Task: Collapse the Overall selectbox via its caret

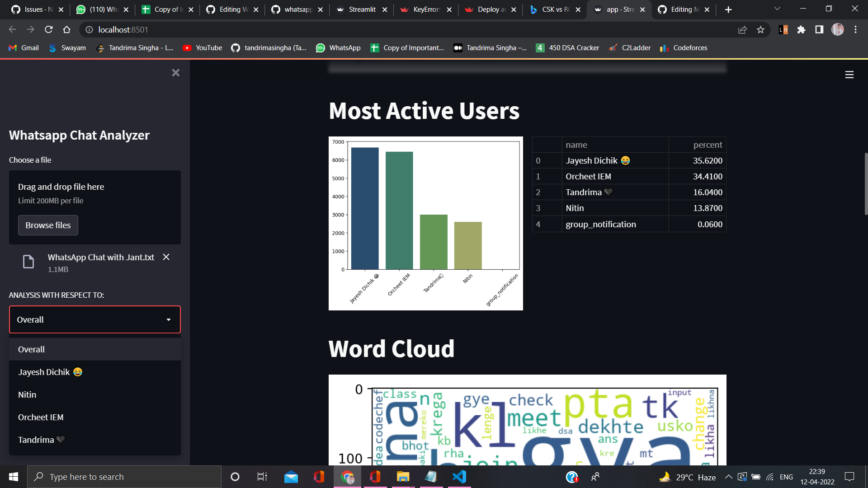Action: click(169, 319)
